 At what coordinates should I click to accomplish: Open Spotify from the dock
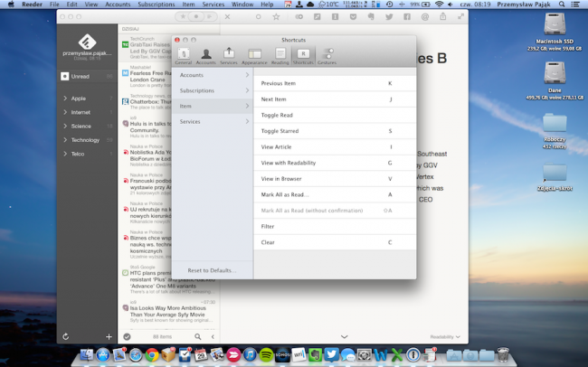266,353
